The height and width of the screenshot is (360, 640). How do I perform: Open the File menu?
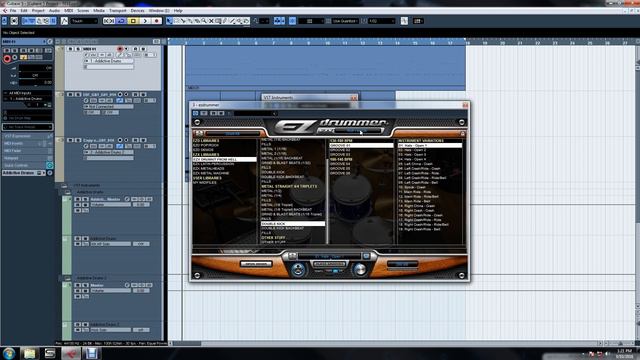pos(13,11)
